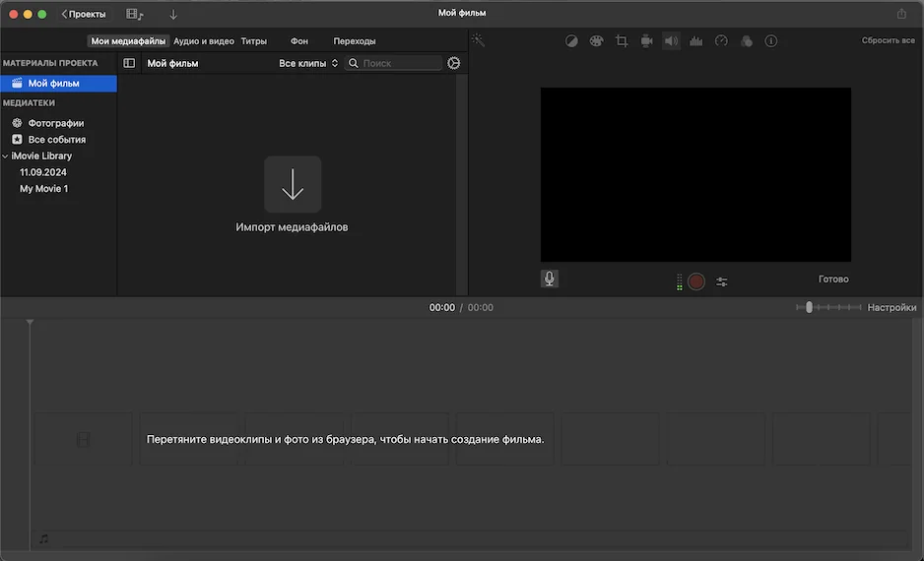Viewport: 924px width, 561px height.
Task: Toggle the library sidebar visibility button
Action: pos(129,63)
